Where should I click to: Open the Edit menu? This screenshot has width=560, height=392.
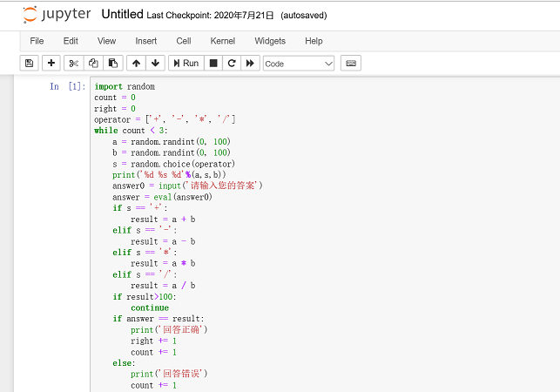pos(71,41)
